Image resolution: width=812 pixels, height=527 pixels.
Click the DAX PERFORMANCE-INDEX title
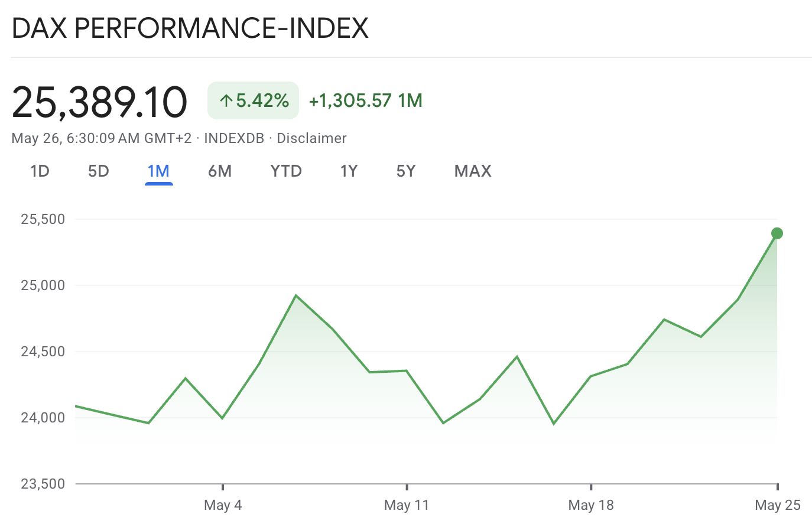(x=190, y=28)
